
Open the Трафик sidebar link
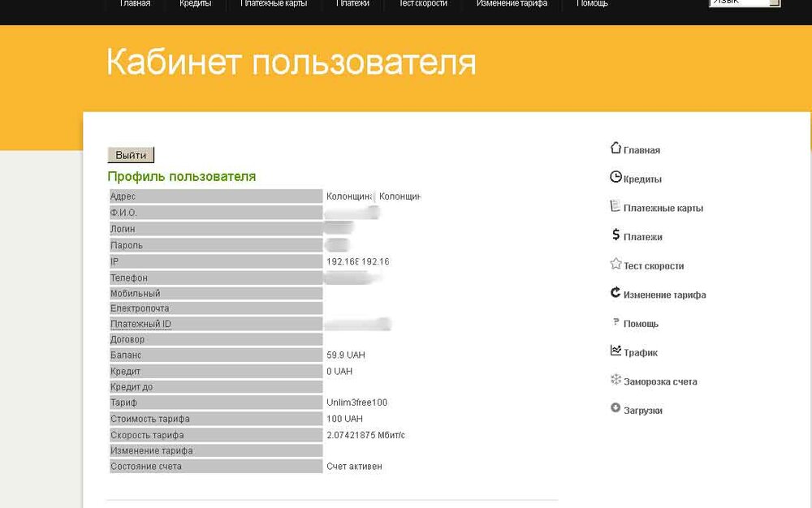[x=641, y=353]
